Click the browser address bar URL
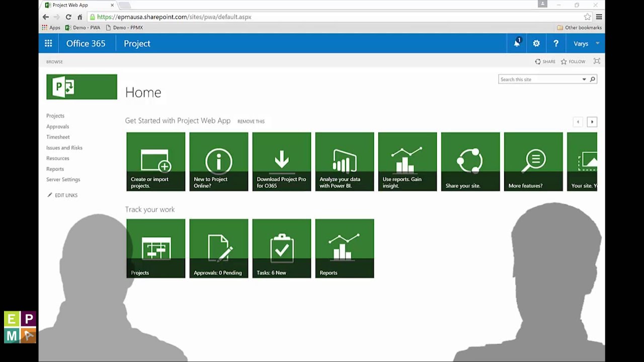The image size is (644, 362). click(x=174, y=17)
